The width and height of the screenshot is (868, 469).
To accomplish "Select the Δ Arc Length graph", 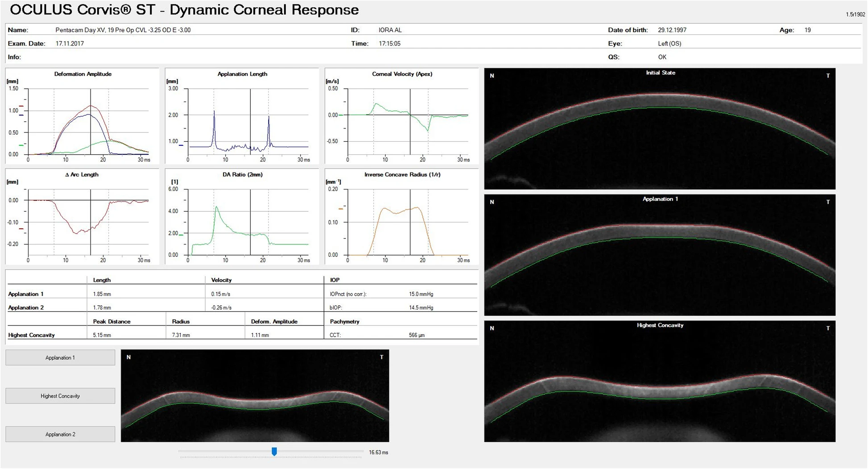I will [82, 216].
